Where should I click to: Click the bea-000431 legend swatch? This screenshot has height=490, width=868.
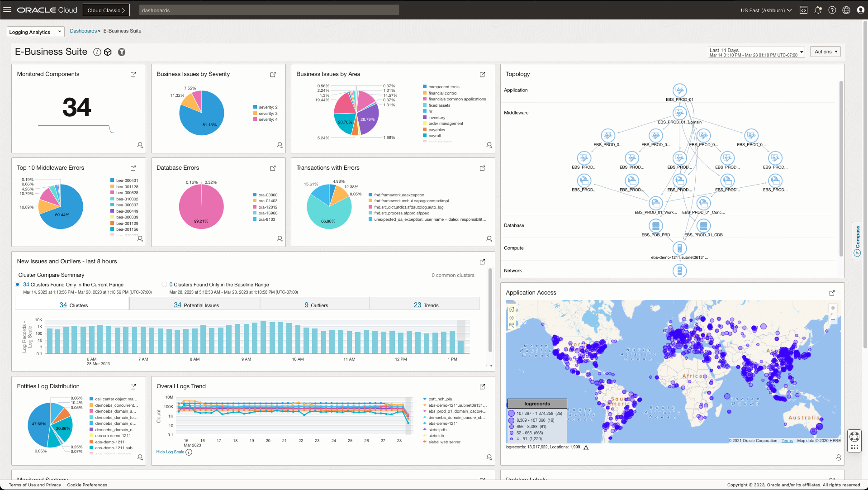[112, 181]
